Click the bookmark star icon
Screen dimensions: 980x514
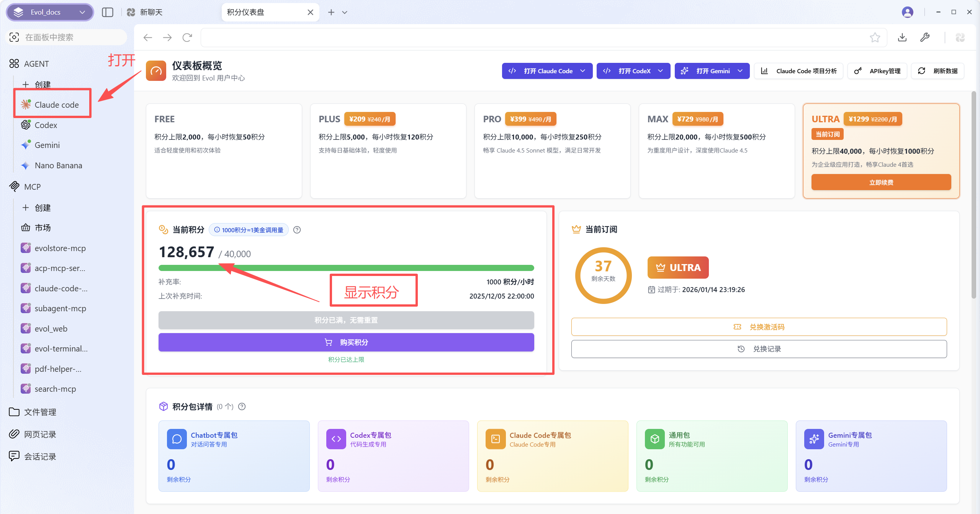click(875, 38)
